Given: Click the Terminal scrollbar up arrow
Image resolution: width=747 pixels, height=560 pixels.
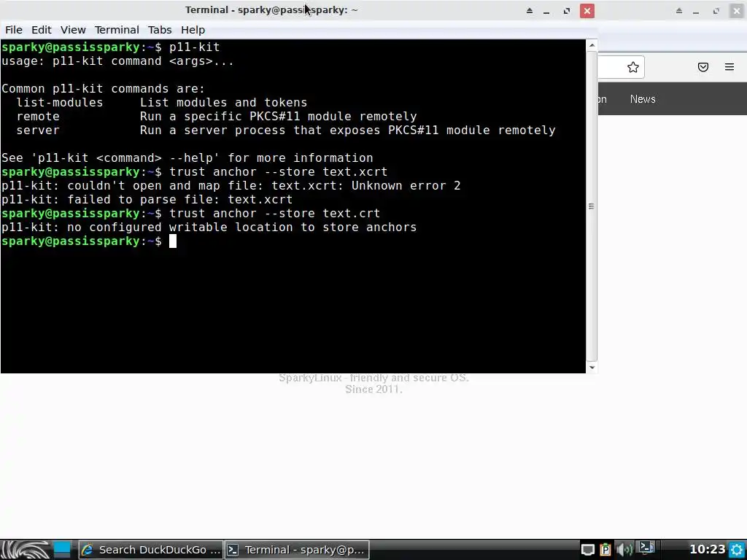Looking at the screenshot, I should pos(592,45).
